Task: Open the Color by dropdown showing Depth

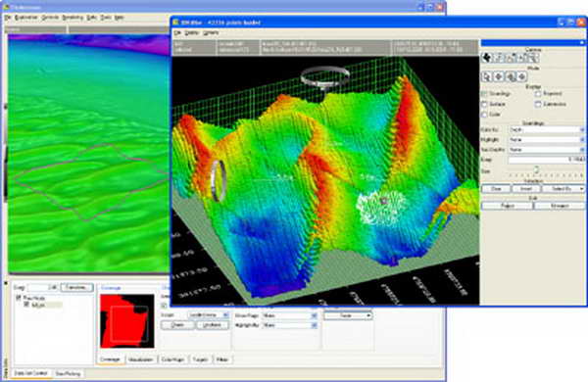Action: [x=547, y=129]
